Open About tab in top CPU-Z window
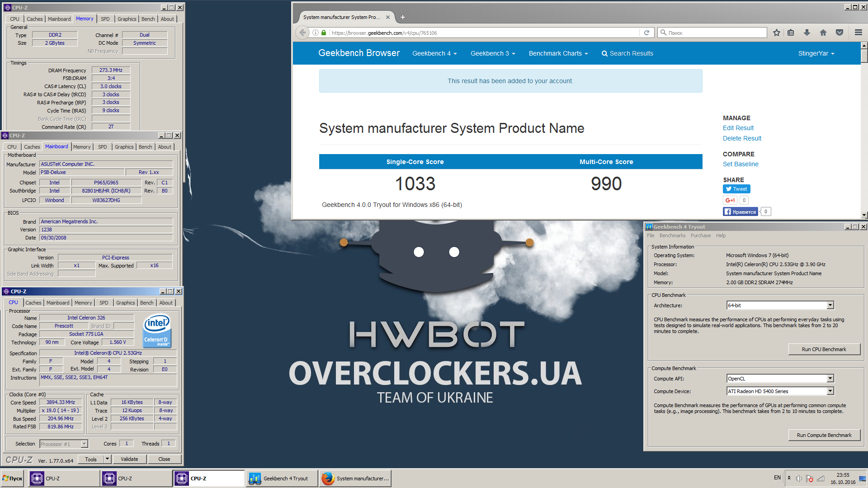The width and height of the screenshot is (868, 488). [167, 19]
